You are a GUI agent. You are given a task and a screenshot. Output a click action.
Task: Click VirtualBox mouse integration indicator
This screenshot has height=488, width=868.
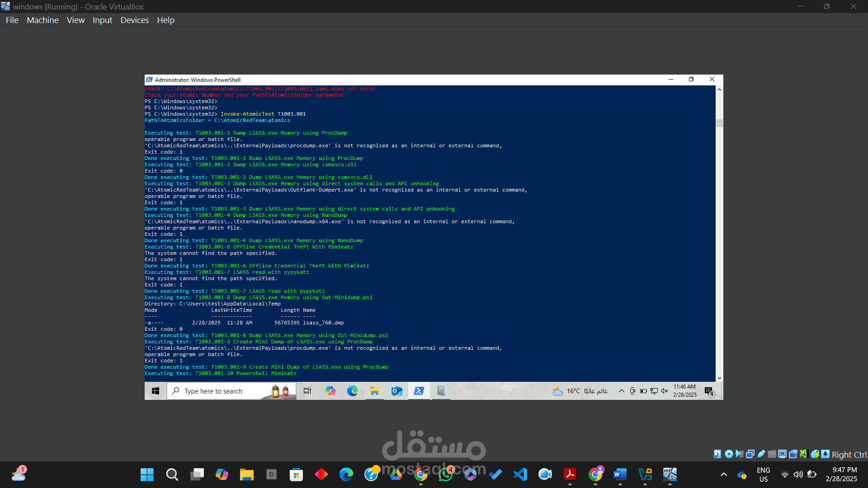(x=815, y=454)
